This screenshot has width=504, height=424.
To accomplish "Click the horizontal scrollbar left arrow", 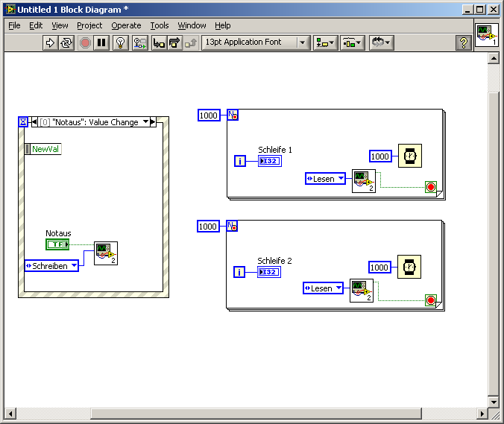I will (10, 414).
